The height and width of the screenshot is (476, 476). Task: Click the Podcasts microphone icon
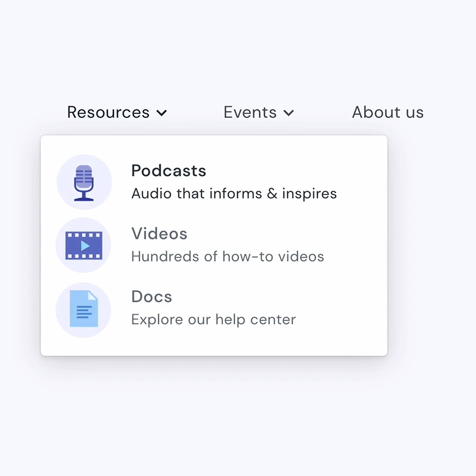click(x=84, y=182)
